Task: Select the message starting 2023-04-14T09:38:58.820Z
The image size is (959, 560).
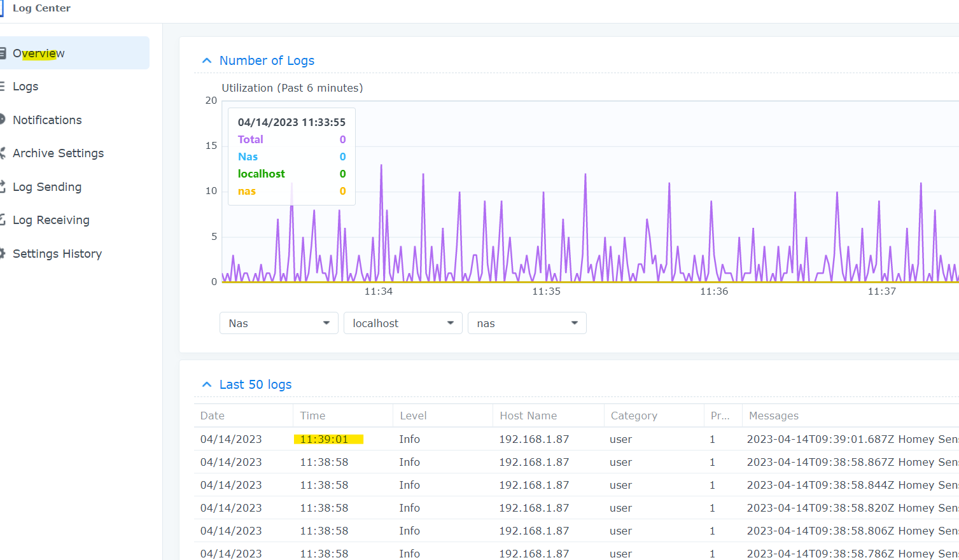Action: (x=853, y=508)
